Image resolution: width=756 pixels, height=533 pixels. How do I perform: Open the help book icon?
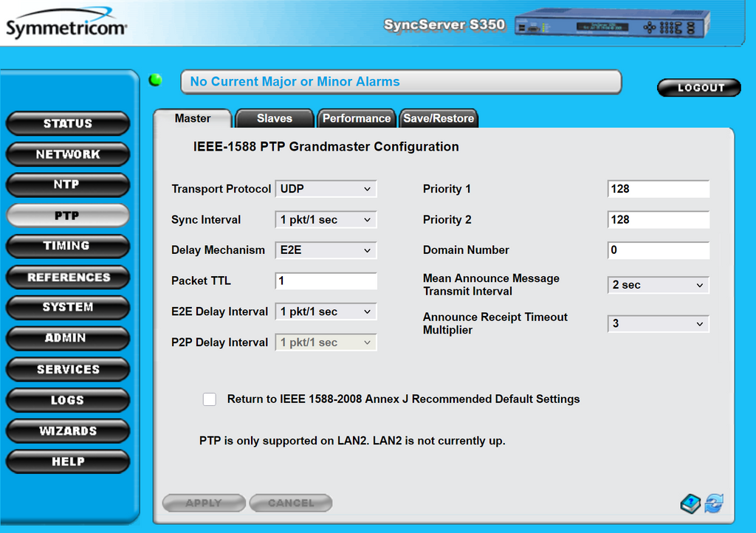pyautogui.click(x=690, y=503)
